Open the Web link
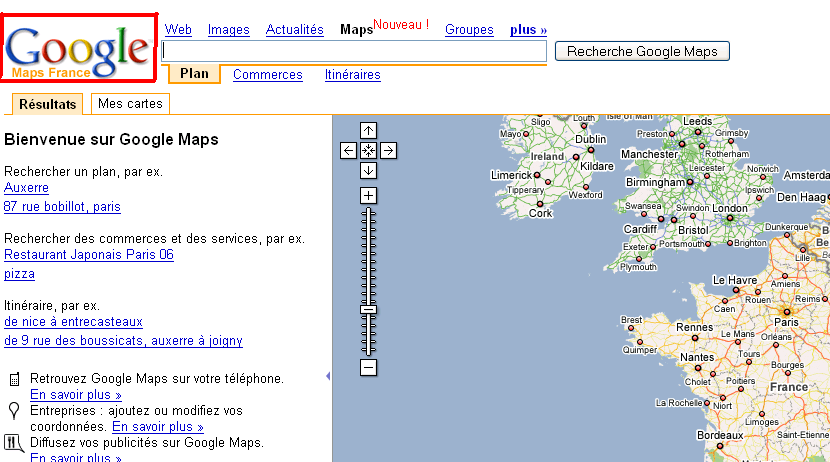This screenshot has height=462, width=830. (178, 30)
